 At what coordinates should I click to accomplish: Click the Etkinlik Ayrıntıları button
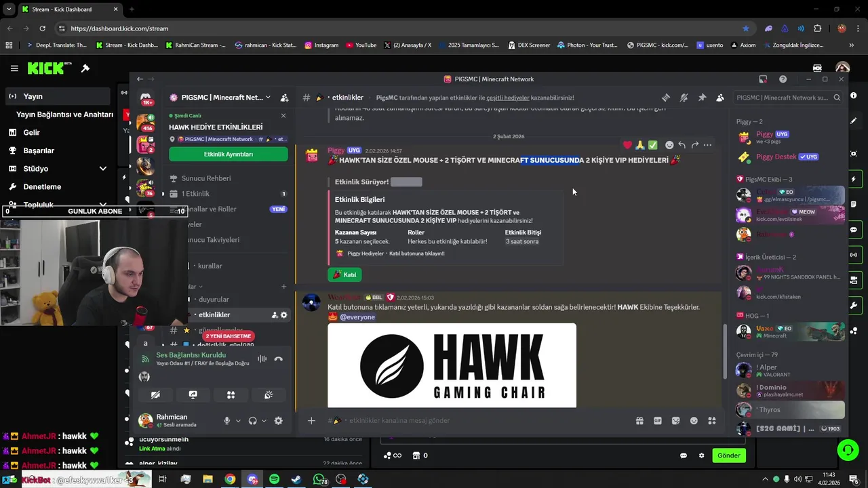(x=229, y=154)
